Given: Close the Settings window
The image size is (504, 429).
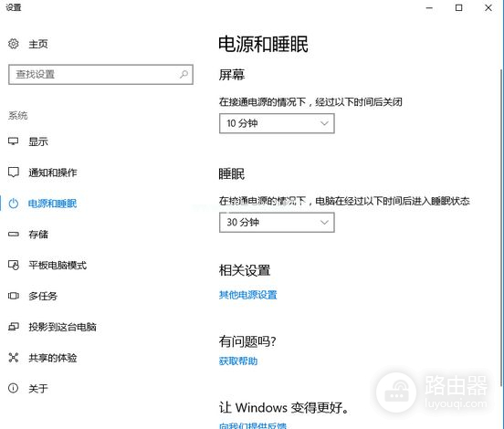Looking at the screenshot, I should click(488, 7).
